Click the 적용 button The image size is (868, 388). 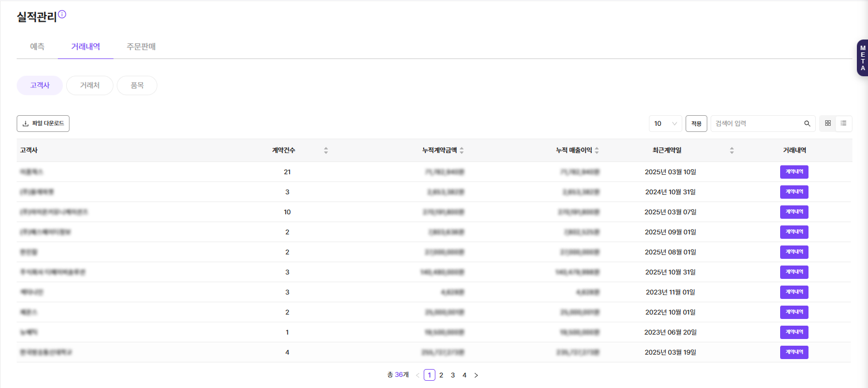[696, 124]
